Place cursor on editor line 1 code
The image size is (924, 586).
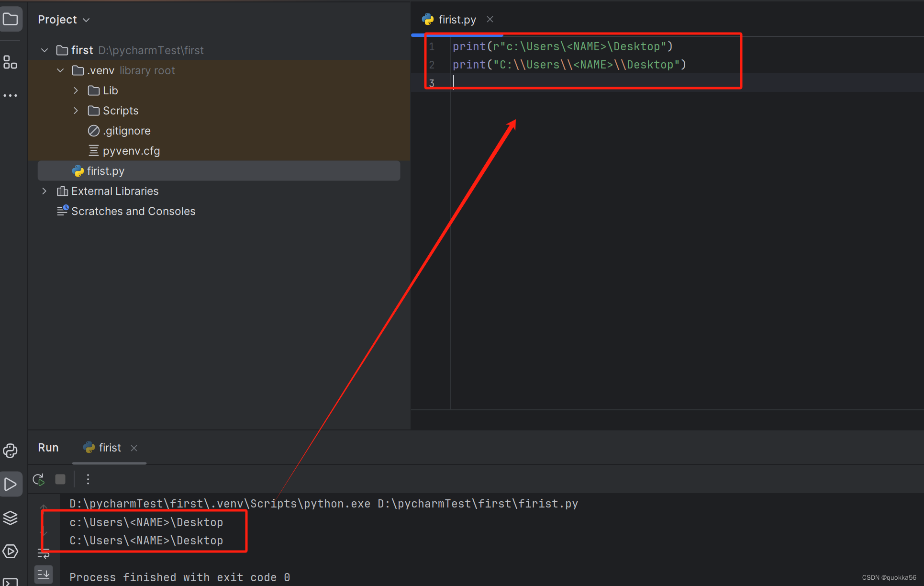(563, 46)
